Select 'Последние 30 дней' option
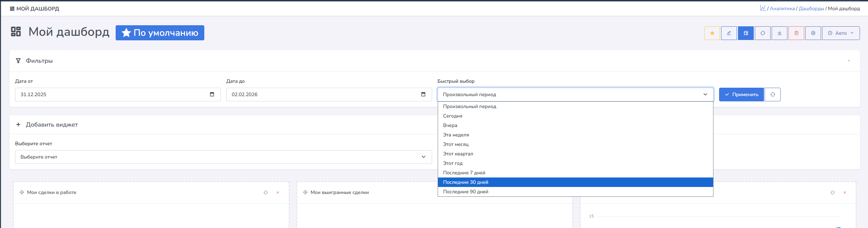 465,182
